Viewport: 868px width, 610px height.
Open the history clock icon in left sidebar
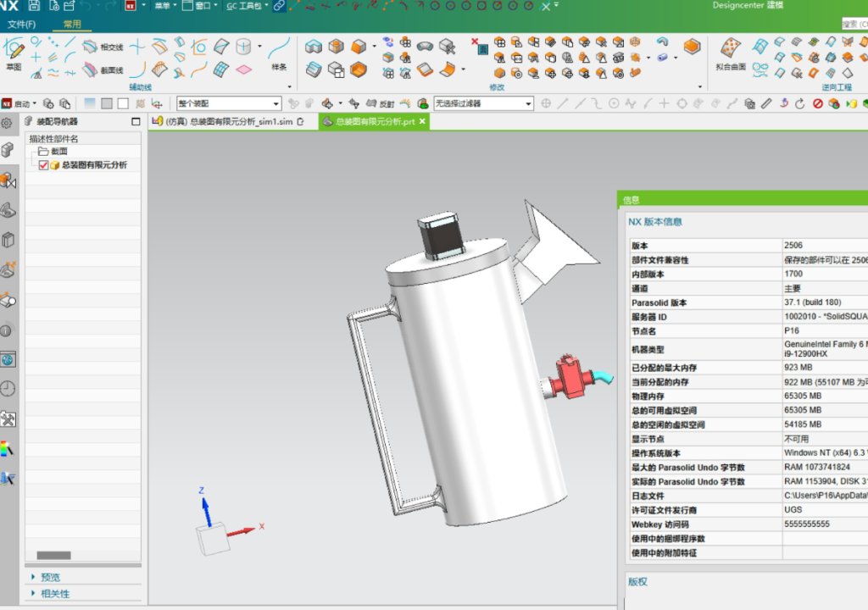click(8, 389)
